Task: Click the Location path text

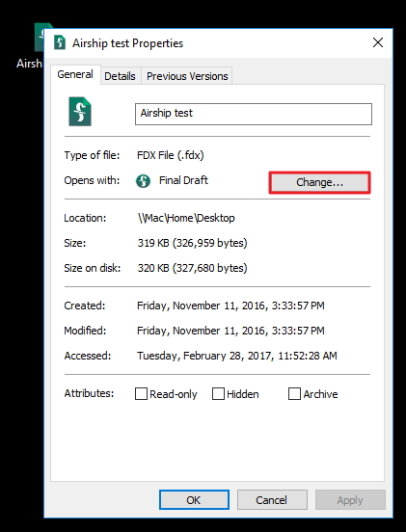Action: pos(186,218)
